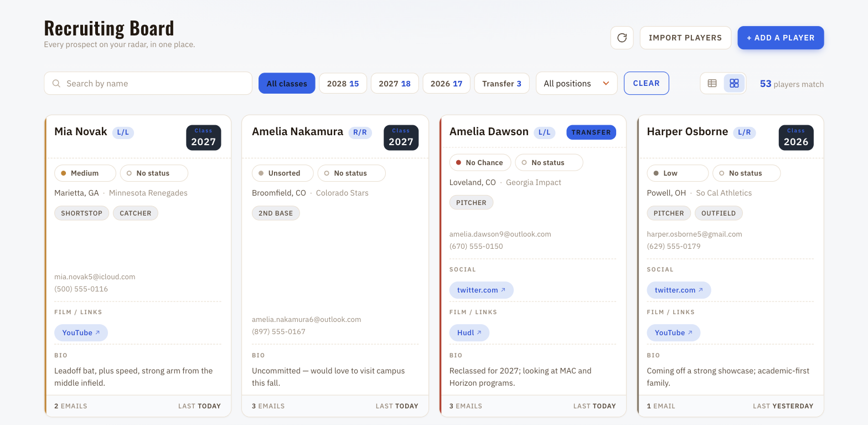Click the refresh icon button

[x=622, y=38]
